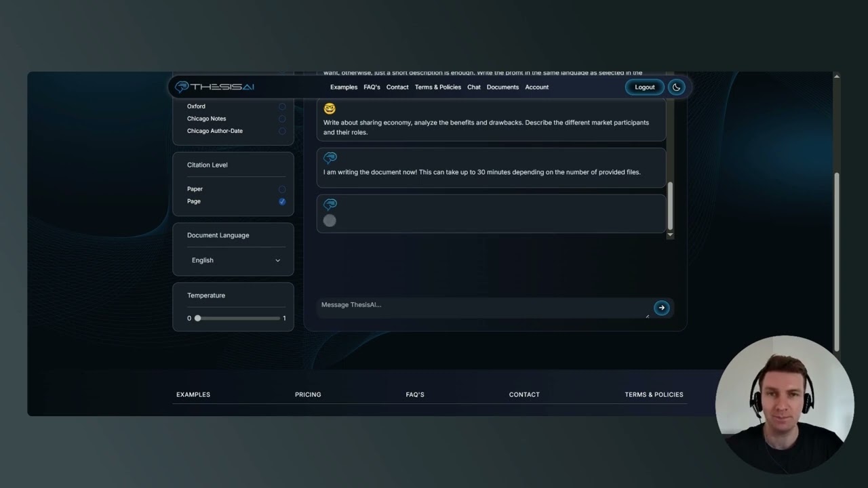Click the "I am writing the document now!" message text

(482, 172)
